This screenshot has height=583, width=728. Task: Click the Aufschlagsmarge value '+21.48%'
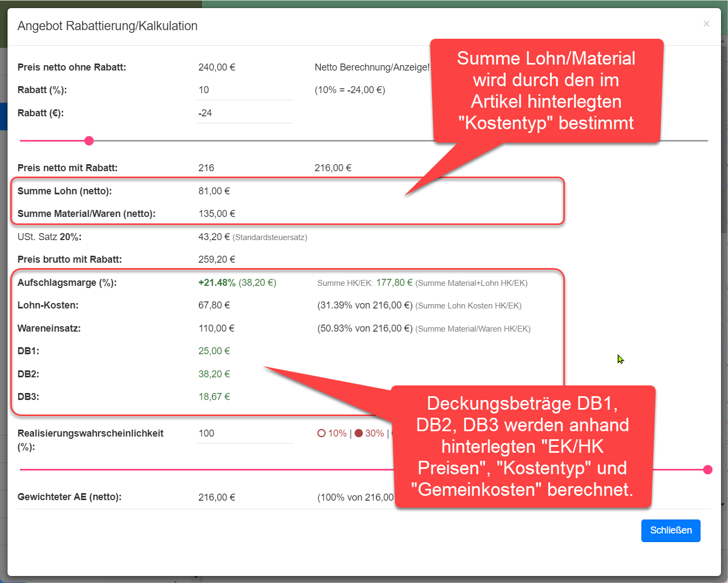point(217,283)
